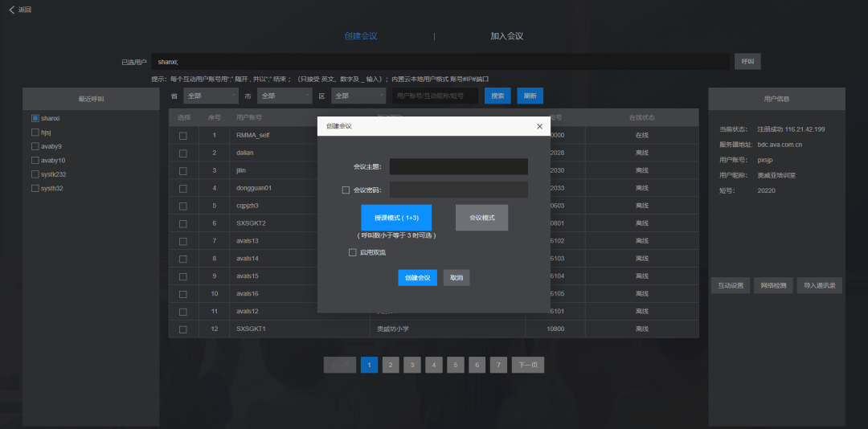Select 授课模式 (1+3) mode button
This screenshot has width=868, height=429.
396,218
